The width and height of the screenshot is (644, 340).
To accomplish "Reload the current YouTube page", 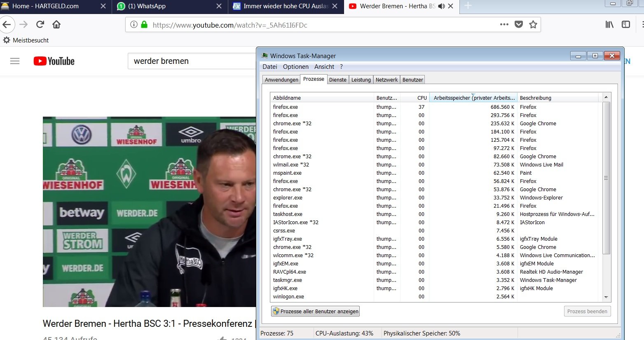I will [40, 25].
